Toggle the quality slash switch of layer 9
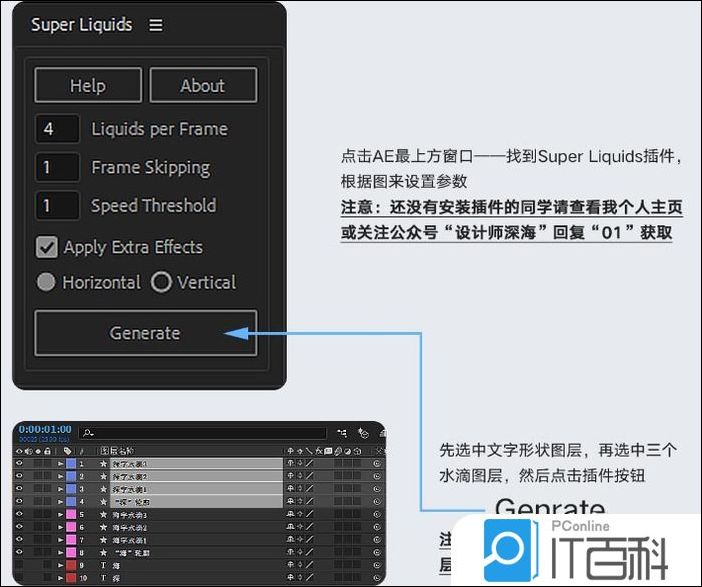The image size is (702, 587). tap(309, 565)
